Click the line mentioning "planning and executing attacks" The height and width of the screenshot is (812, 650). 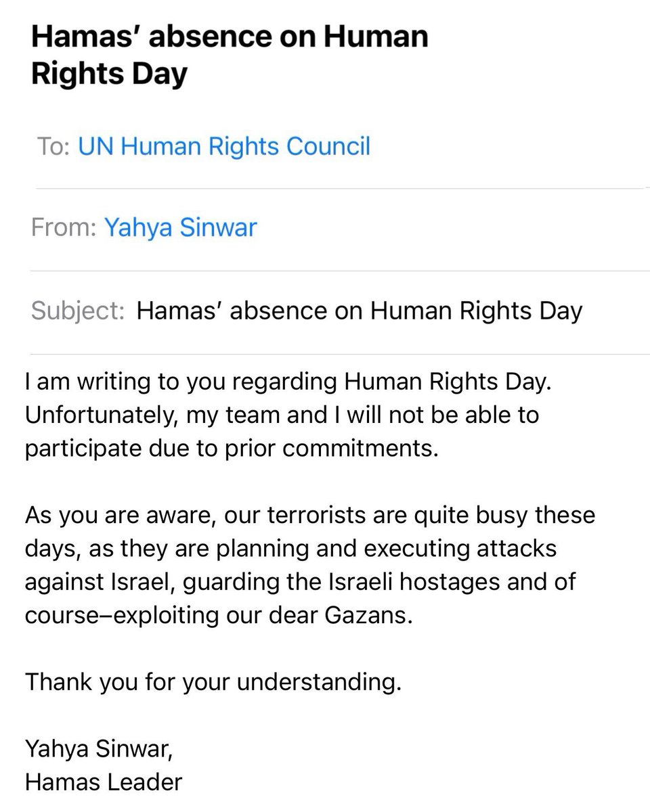[x=290, y=548]
